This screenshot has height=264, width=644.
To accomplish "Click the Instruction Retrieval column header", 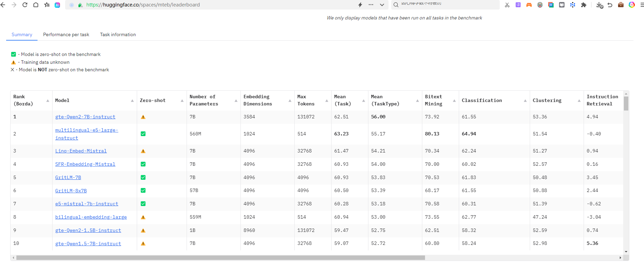I will click(602, 100).
